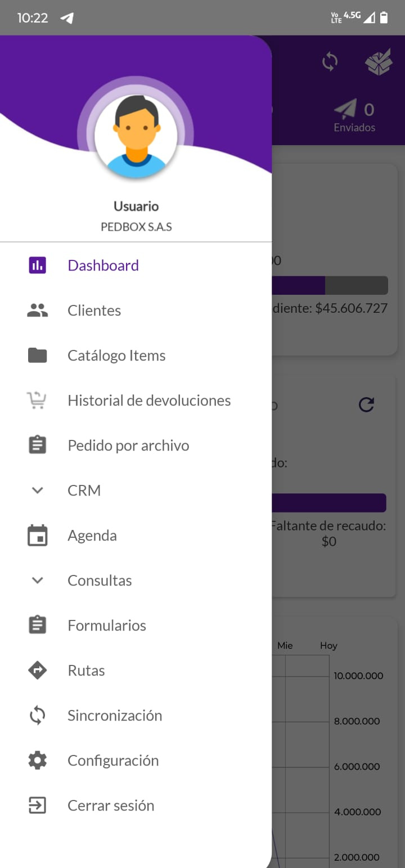Open Dashboard from the bar chart icon
The height and width of the screenshot is (868, 405).
click(x=38, y=266)
